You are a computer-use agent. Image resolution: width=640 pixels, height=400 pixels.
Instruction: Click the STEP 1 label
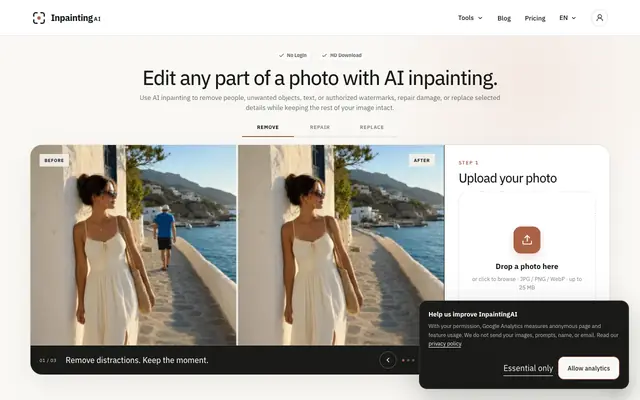[468, 163]
